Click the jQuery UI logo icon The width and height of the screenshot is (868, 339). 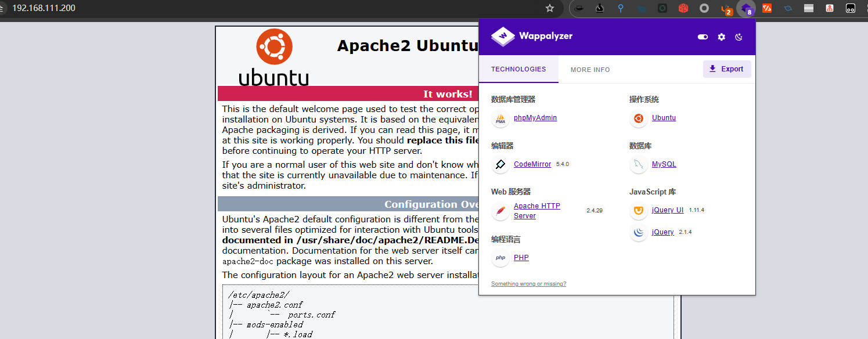639,211
